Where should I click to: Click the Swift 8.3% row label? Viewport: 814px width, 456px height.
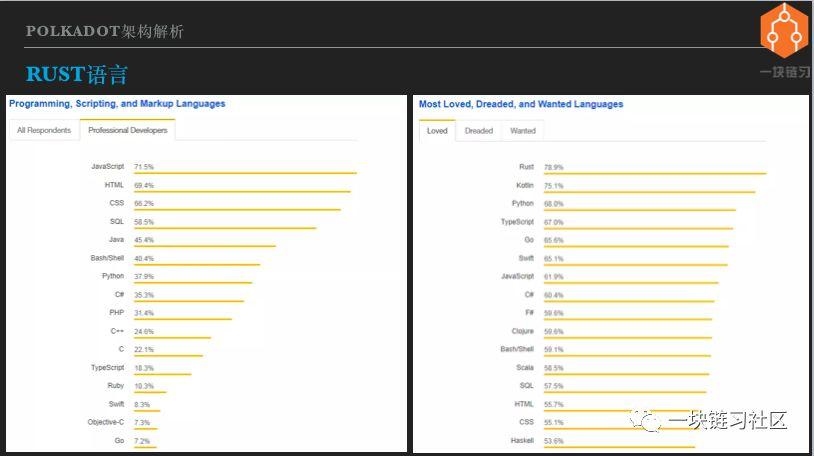coord(116,404)
